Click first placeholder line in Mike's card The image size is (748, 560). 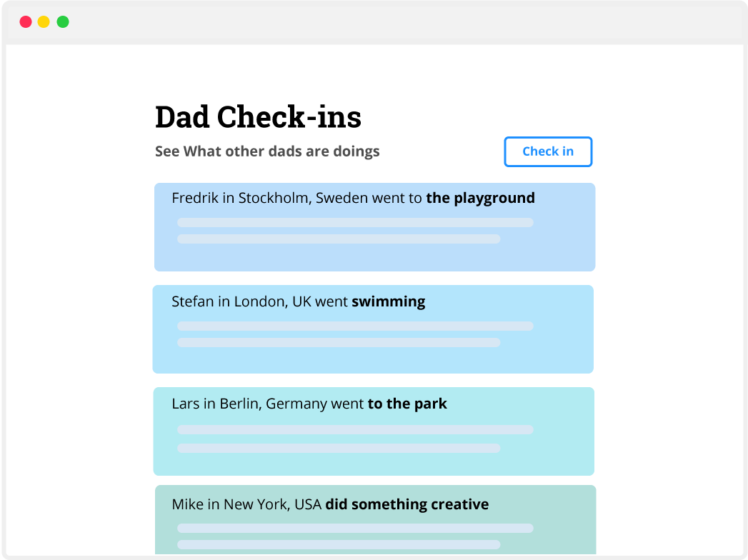(x=355, y=529)
